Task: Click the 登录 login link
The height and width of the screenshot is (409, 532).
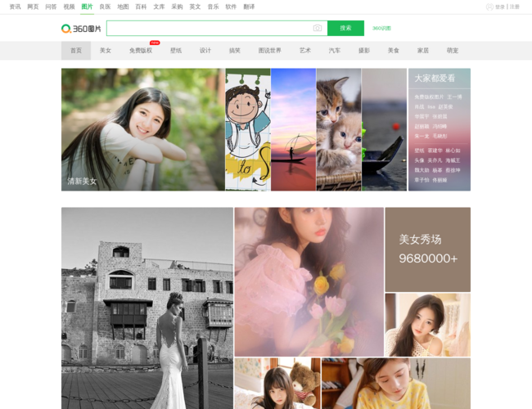Action: [x=500, y=7]
